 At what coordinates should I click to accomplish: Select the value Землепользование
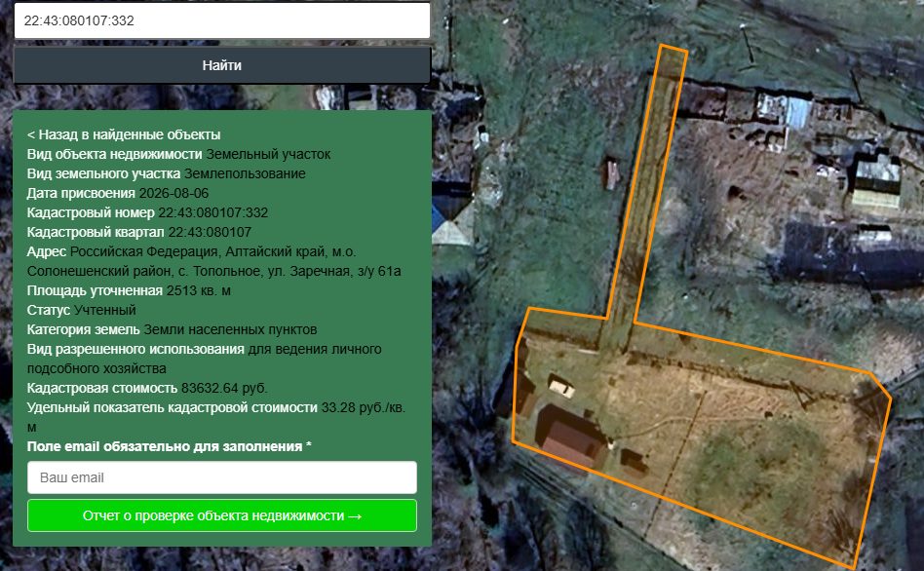pyautogui.click(x=245, y=173)
